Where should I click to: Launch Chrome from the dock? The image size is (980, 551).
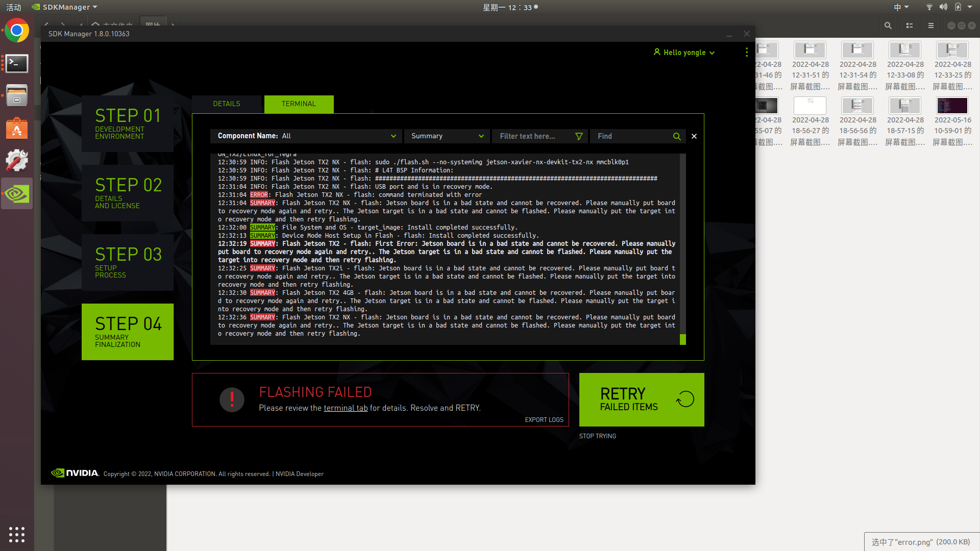pos(16,30)
